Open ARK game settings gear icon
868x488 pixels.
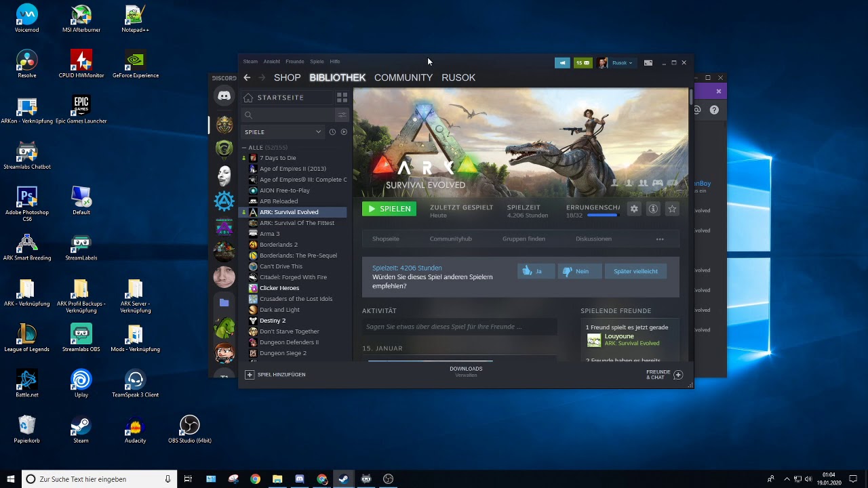coord(634,209)
